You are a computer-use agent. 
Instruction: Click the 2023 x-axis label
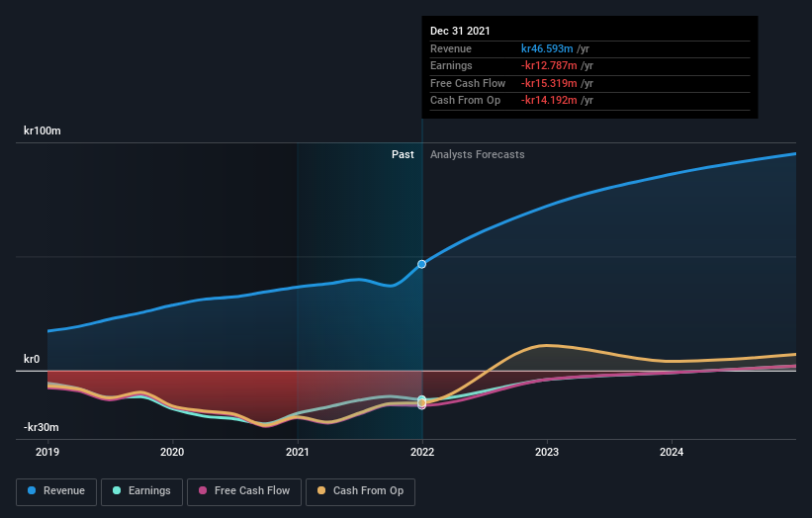pos(547,452)
